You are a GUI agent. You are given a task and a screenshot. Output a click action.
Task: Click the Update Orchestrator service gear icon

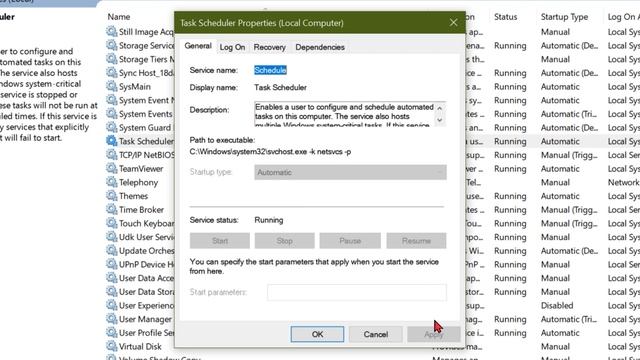(111, 250)
